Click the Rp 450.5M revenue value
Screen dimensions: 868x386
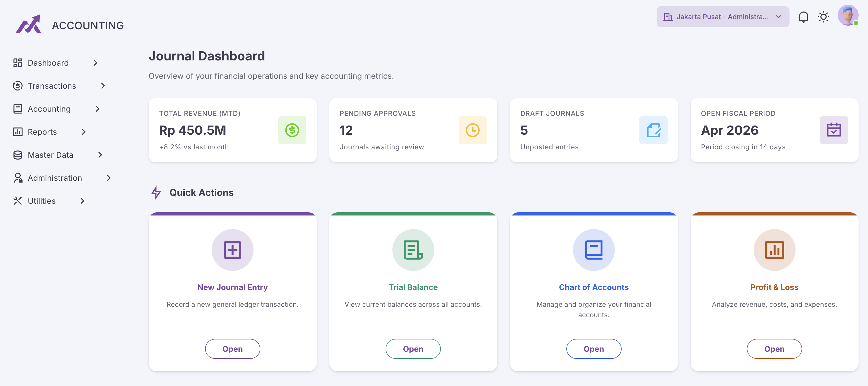(x=192, y=130)
